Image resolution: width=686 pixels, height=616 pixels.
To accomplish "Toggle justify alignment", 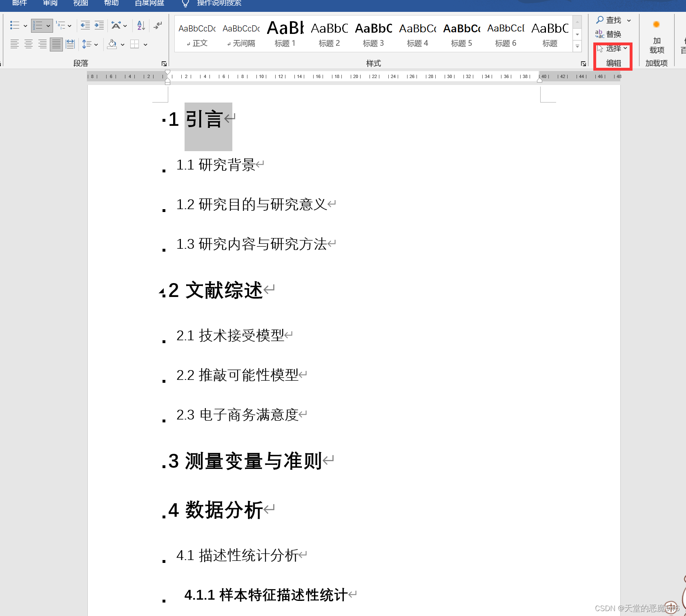I will pyautogui.click(x=56, y=44).
